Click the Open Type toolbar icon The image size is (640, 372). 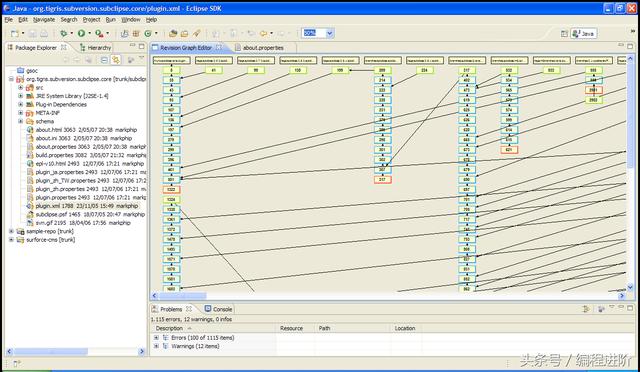point(173,33)
